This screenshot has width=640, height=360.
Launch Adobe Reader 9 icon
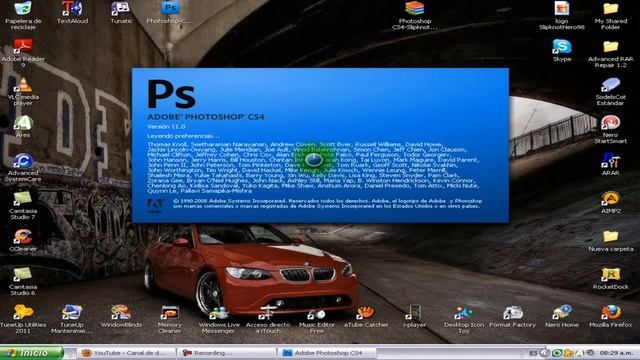[23, 47]
